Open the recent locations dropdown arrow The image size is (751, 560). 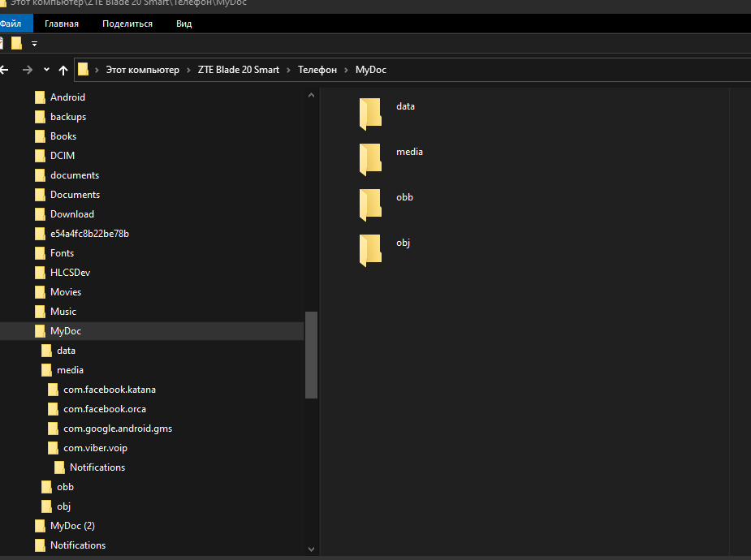click(x=46, y=70)
